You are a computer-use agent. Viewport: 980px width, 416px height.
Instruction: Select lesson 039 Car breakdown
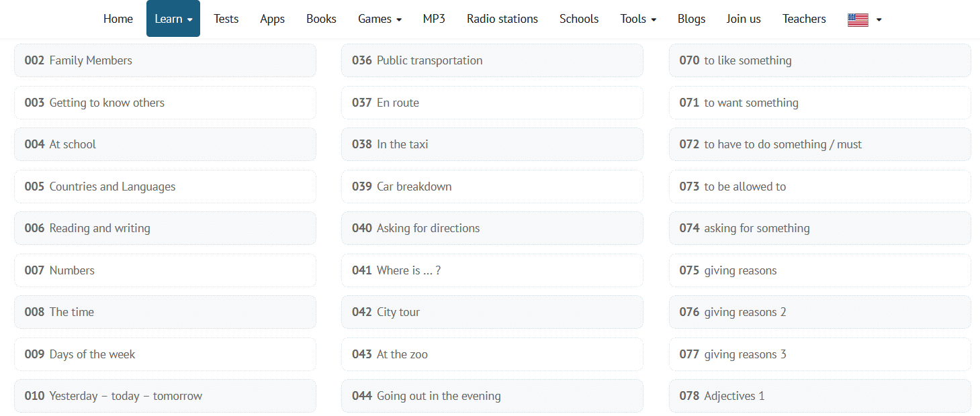(x=492, y=187)
